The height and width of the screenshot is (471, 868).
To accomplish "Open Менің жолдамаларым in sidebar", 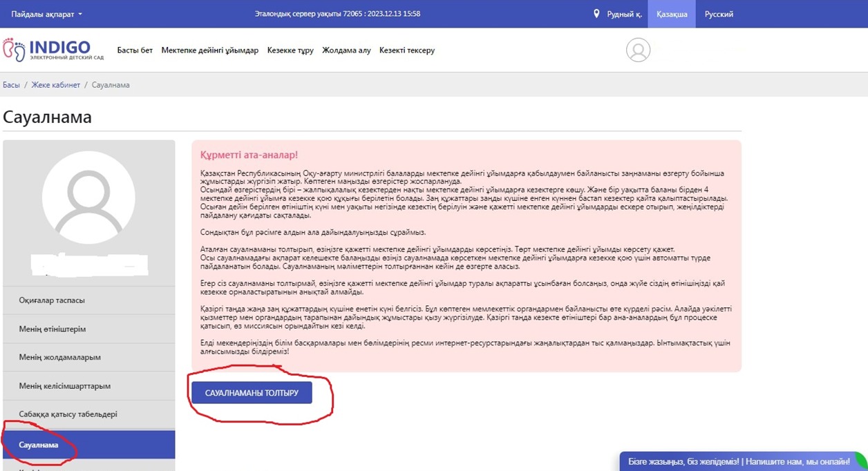I will coord(89,357).
